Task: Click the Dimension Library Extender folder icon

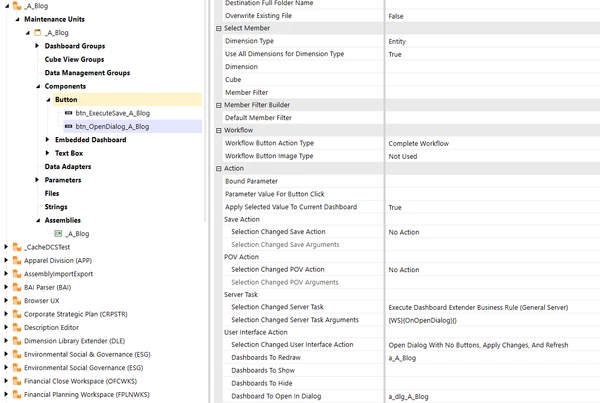Action: coord(17,341)
